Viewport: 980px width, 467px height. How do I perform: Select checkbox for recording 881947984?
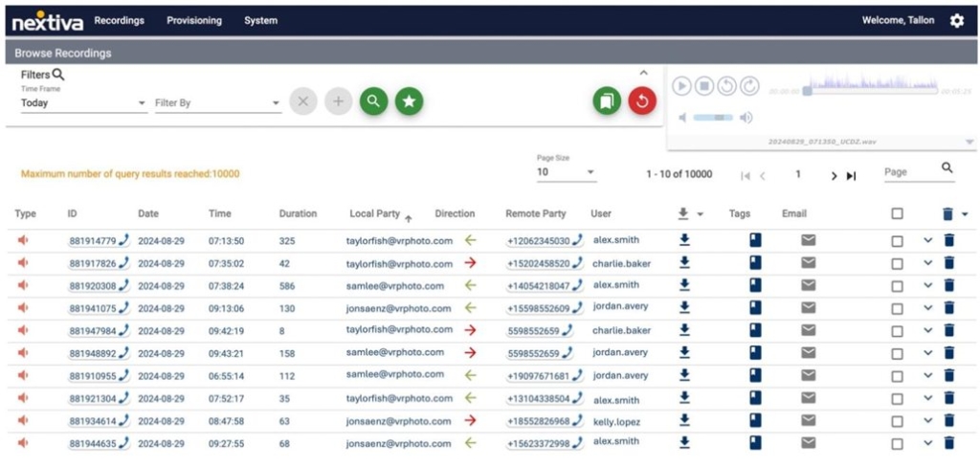(897, 331)
